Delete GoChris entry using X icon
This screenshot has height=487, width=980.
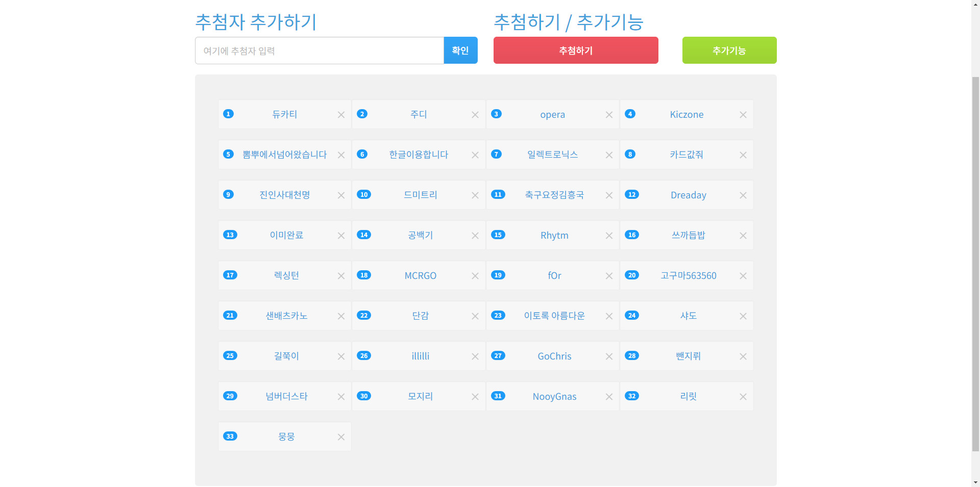[x=609, y=356]
